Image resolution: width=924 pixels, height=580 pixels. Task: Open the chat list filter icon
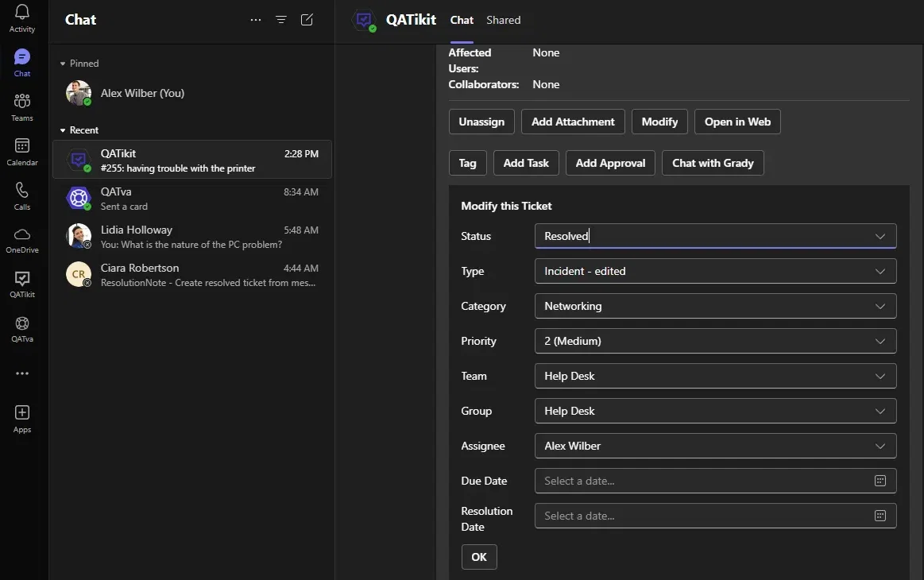pyautogui.click(x=281, y=19)
